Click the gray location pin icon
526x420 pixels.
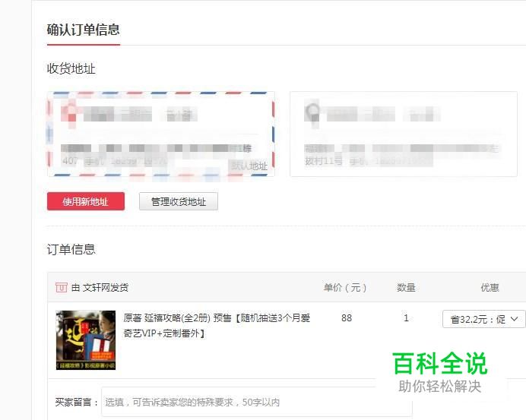312,113
